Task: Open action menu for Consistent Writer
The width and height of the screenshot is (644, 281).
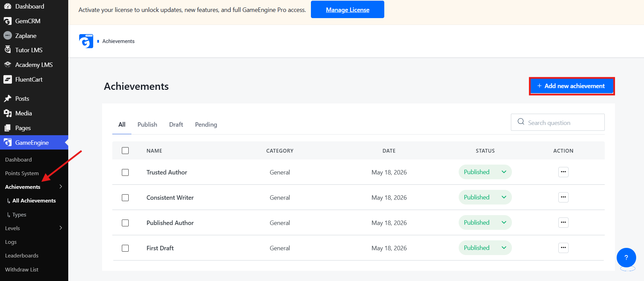Action: coord(563,197)
